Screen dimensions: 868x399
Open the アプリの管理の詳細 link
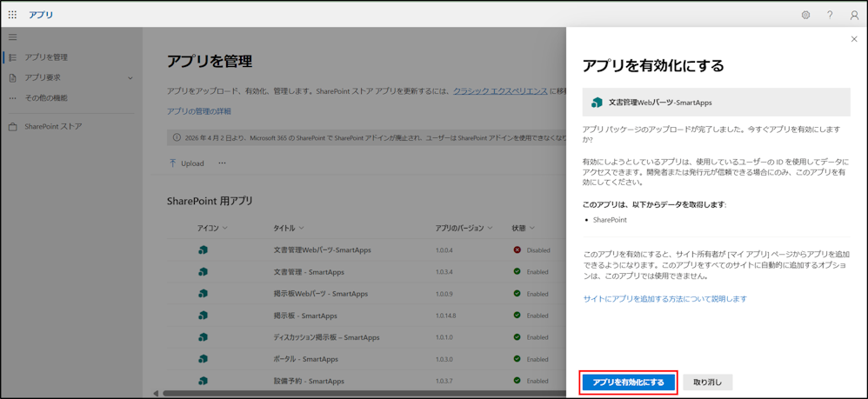198,111
